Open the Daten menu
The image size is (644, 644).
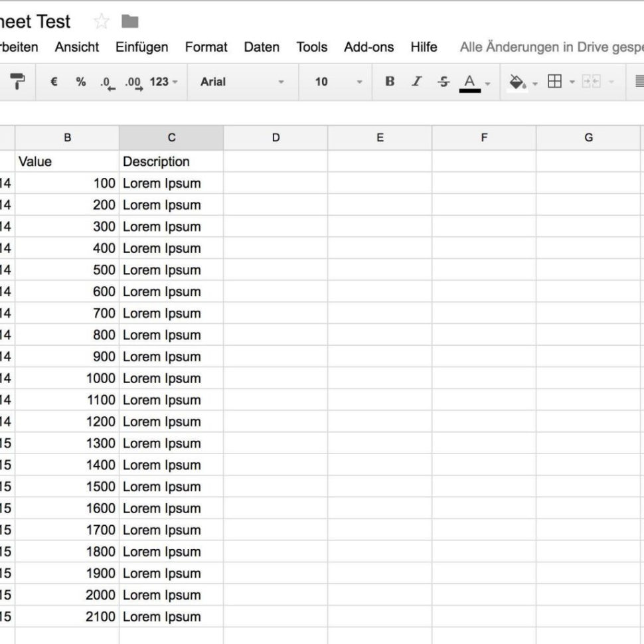(262, 47)
